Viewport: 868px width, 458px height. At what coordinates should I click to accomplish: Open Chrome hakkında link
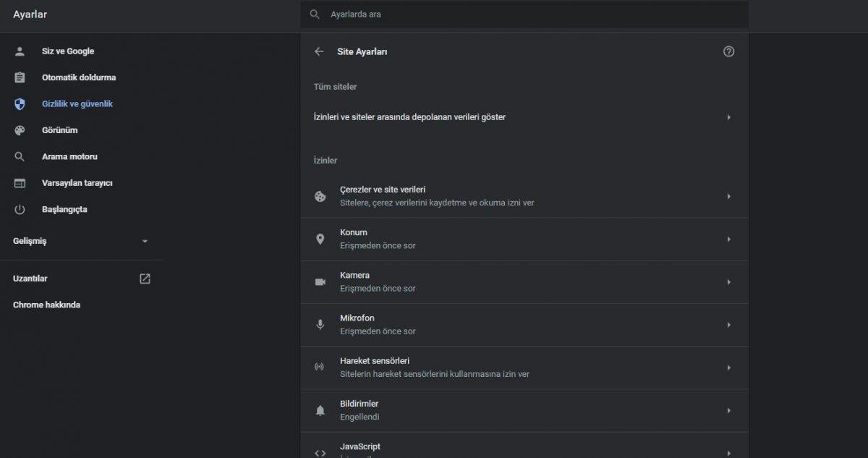[x=46, y=305]
